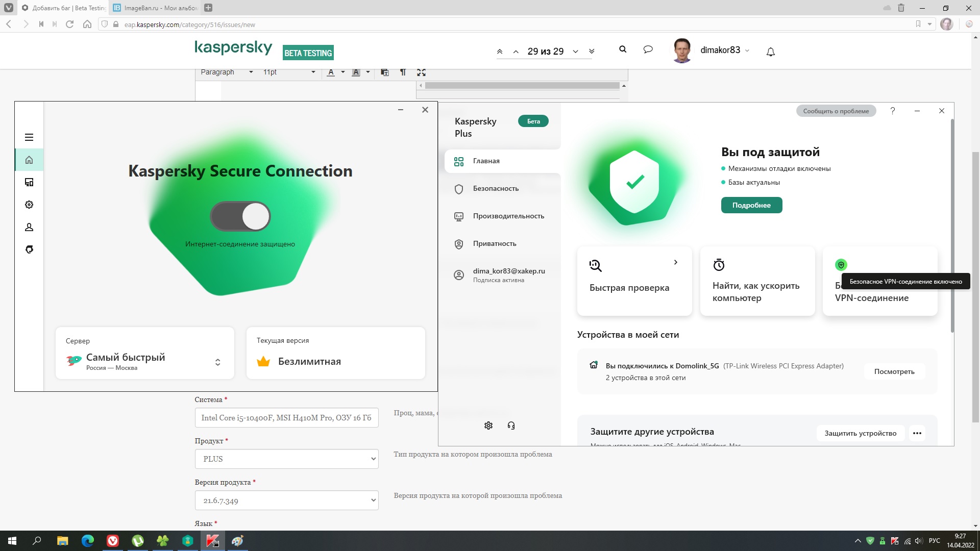Jump to first item double-up arrow

pos(500,52)
